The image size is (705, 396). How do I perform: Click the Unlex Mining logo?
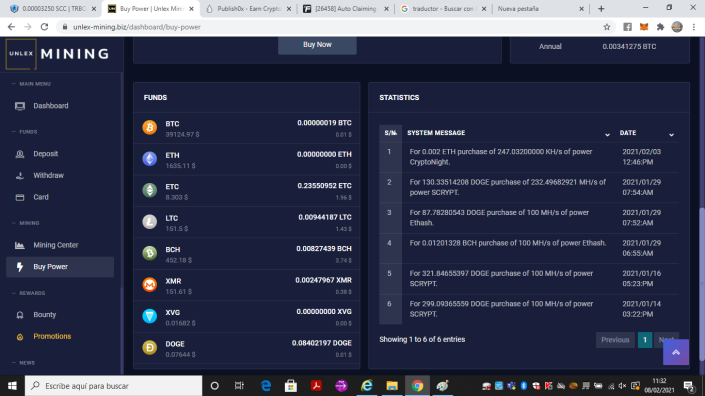pos(58,54)
